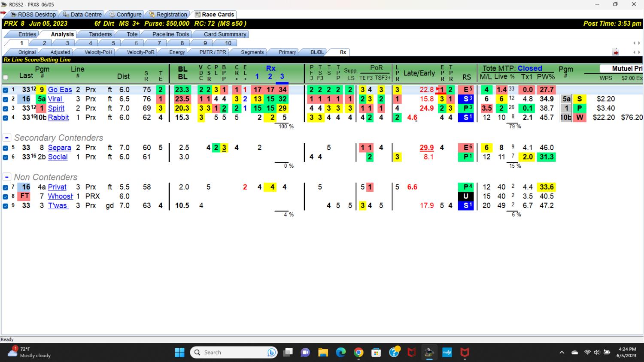The height and width of the screenshot is (362, 644).
Task: Click the Rx column 3 header
Action: point(282,76)
